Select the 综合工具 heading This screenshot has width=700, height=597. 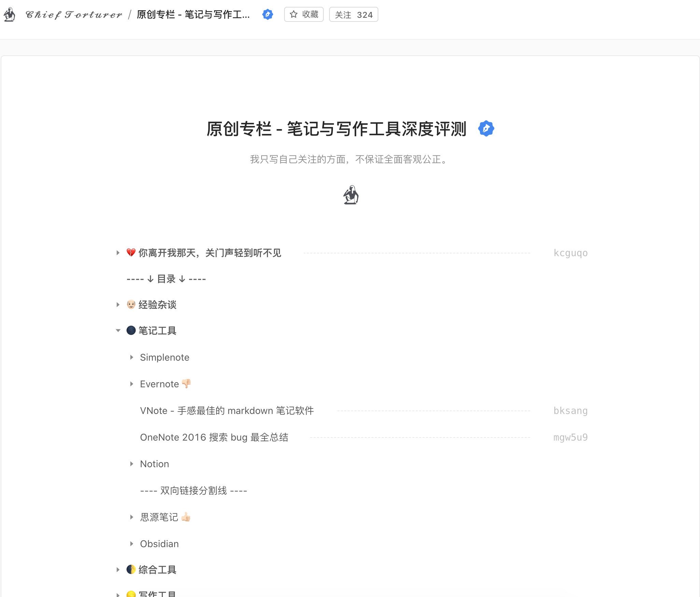(157, 570)
